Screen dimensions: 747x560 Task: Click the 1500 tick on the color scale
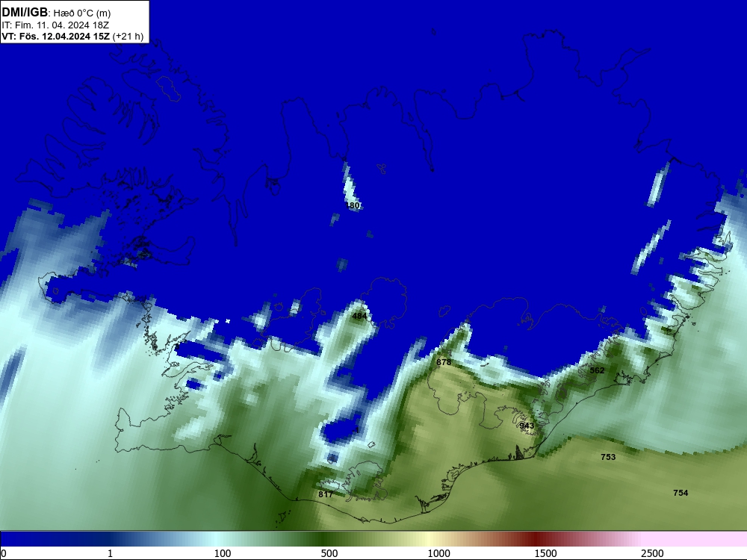545,553
